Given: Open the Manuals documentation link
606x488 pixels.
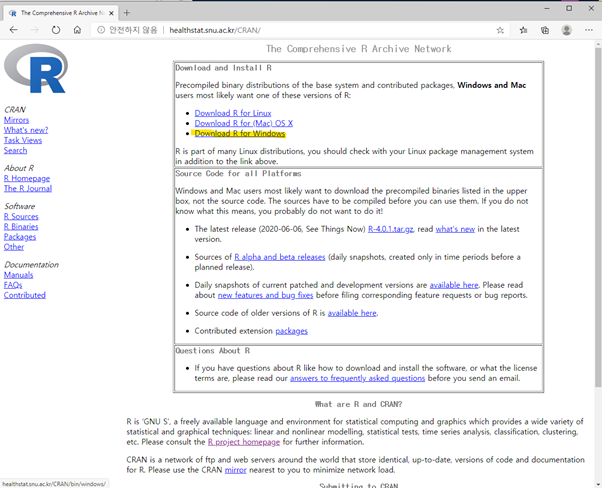Looking at the screenshot, I should (x=19, y=275).
